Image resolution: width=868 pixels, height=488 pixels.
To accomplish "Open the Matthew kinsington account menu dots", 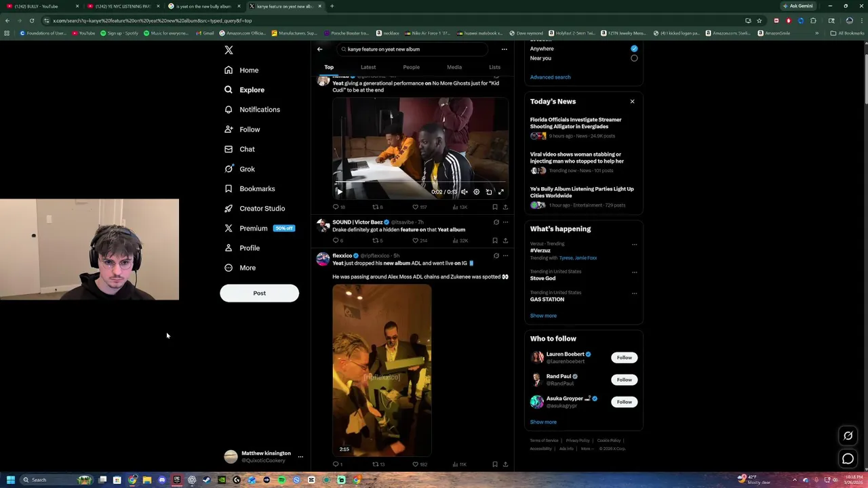I will [300, 457].
